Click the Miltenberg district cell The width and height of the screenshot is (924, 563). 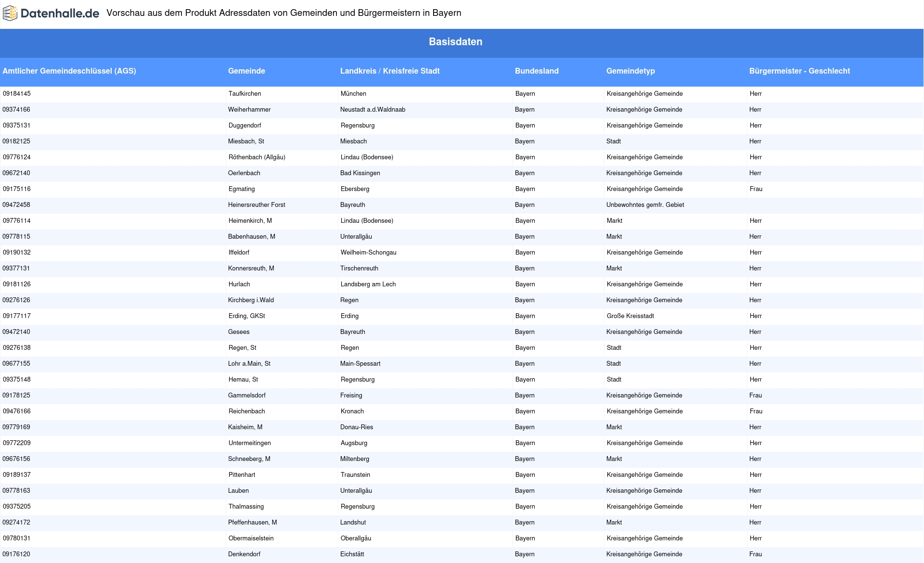tap(355, 459)
